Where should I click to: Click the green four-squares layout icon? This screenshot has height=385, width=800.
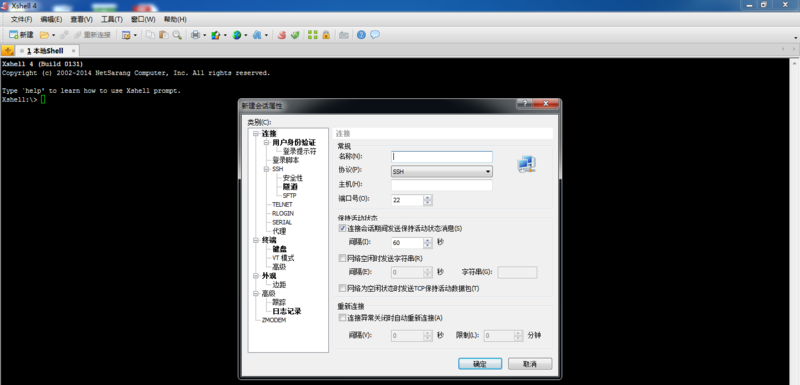(x=313, y=35)
